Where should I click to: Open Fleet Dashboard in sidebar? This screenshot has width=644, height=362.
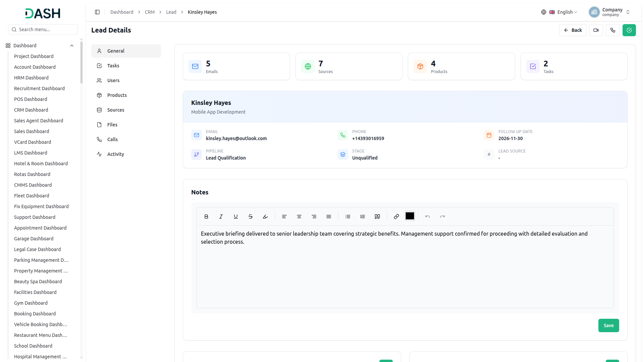[32, 196]
